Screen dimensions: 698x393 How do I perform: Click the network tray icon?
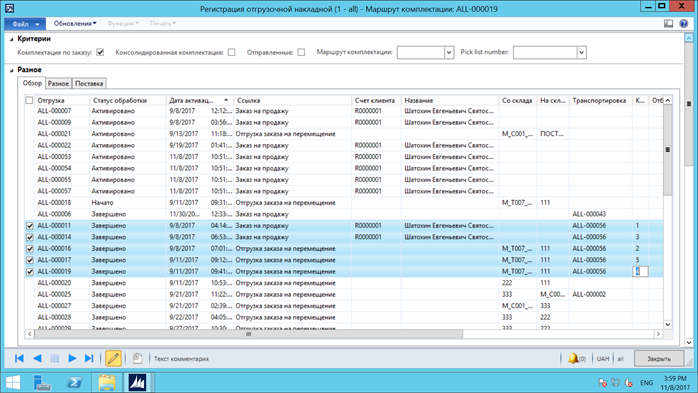click(x=615, y=382)
